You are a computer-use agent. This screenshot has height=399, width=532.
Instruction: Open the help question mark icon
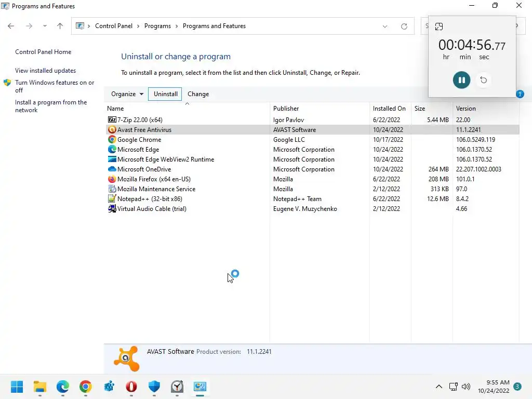(x=520, y=94)
